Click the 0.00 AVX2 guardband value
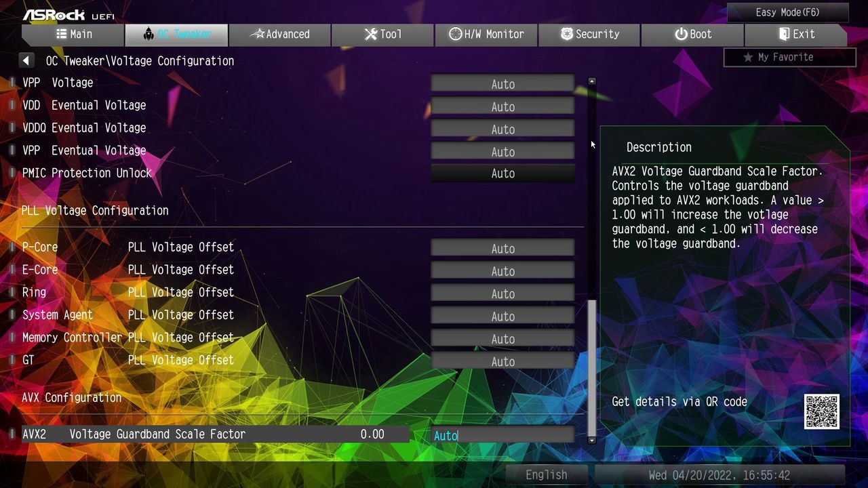The height and width of the screenshot is (488, 868). [x=372, y=434]
